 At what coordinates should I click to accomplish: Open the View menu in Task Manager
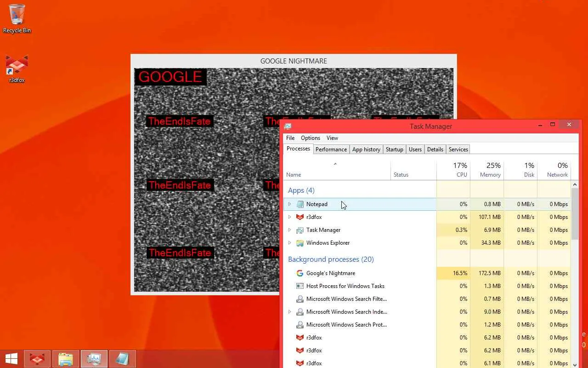[332, 138]
